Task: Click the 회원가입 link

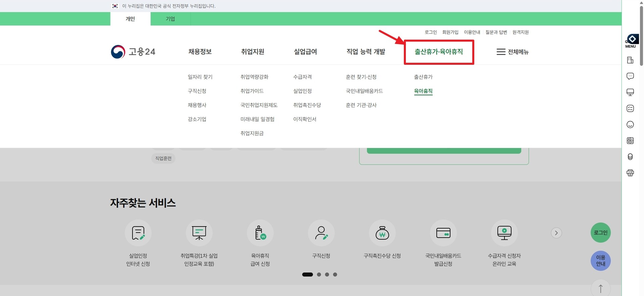Action: coord(450,32)
